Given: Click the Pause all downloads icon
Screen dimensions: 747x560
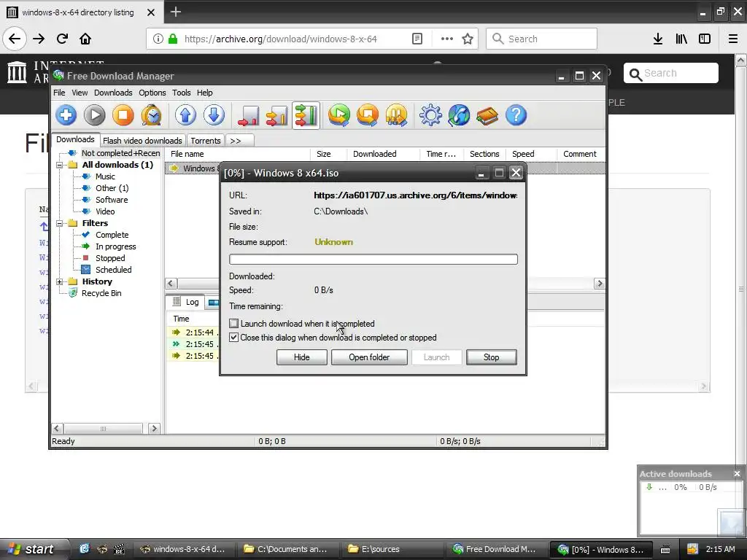Looking at the screenshot, I should coord(396,115).
